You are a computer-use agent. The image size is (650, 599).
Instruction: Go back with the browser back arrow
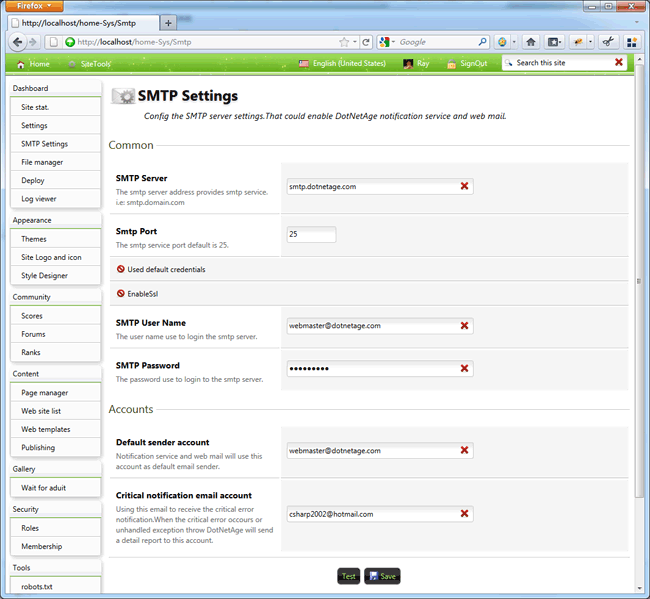17,42
